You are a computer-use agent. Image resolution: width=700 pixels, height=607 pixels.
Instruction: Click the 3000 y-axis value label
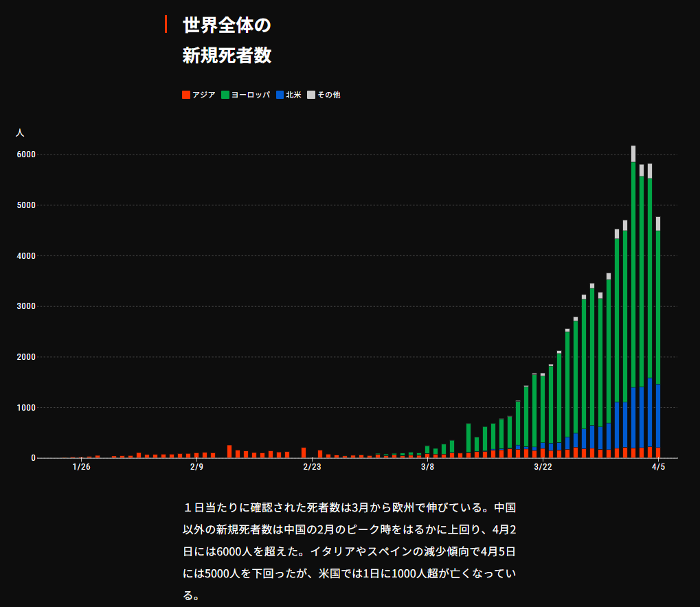[26, 307]
